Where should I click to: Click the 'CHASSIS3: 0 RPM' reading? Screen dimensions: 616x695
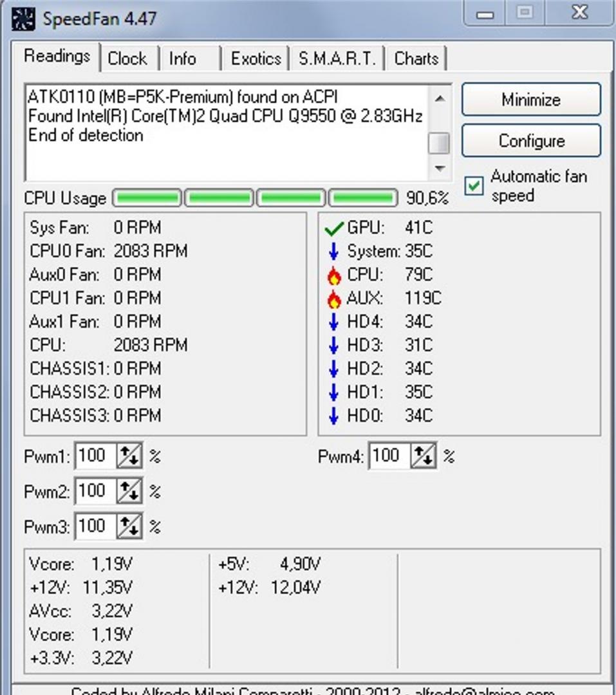click(x=95, y=416)
